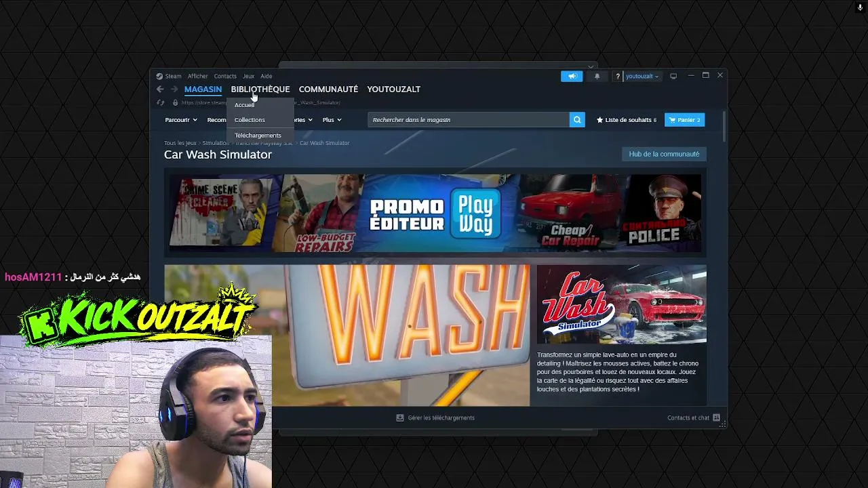Maximize the Steam window
868x488 pixels.
705,75
